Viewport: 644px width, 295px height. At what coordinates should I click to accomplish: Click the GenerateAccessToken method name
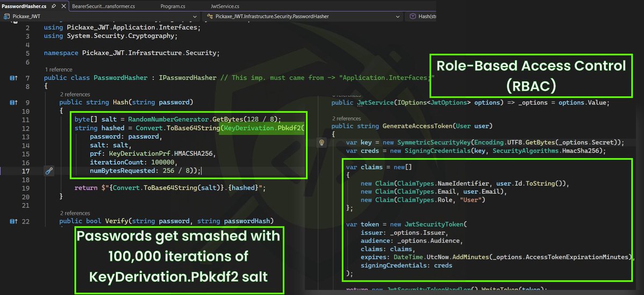(418, 126)
